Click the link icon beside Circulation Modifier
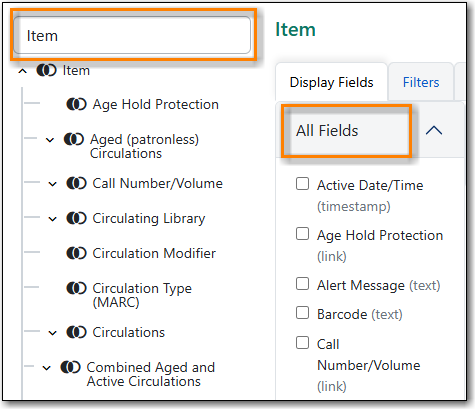Screen dimensions: 475x409 coord(76,253)
